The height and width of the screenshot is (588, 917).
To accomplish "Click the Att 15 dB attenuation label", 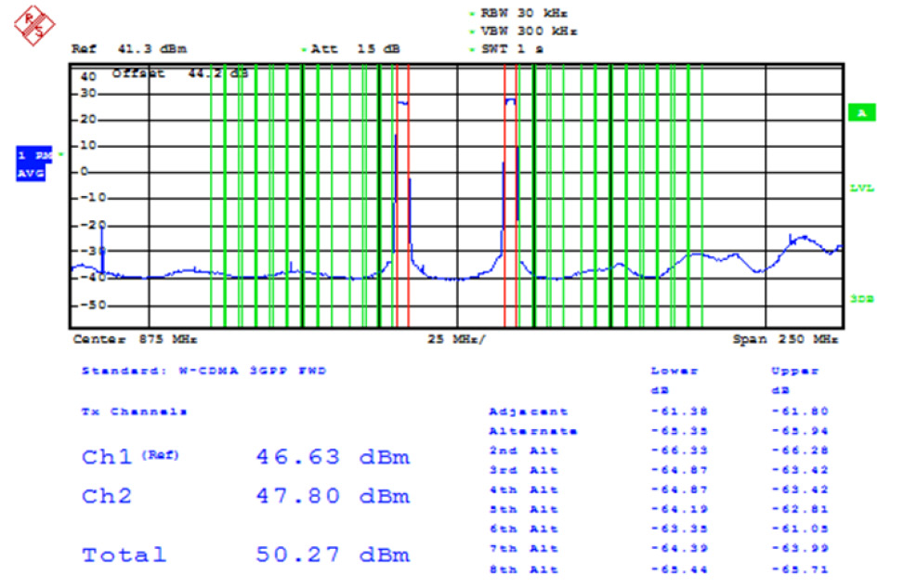I will (x=355, y=48).
